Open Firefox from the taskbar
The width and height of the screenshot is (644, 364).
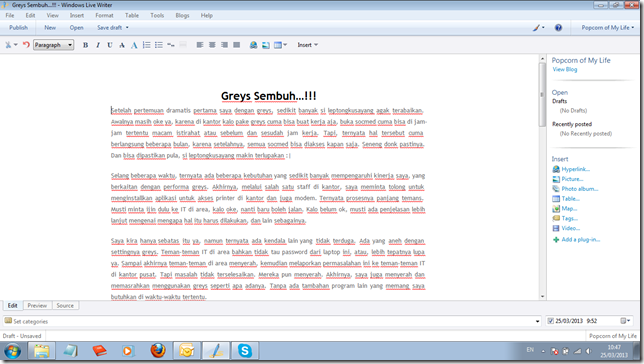pos(158,351)
